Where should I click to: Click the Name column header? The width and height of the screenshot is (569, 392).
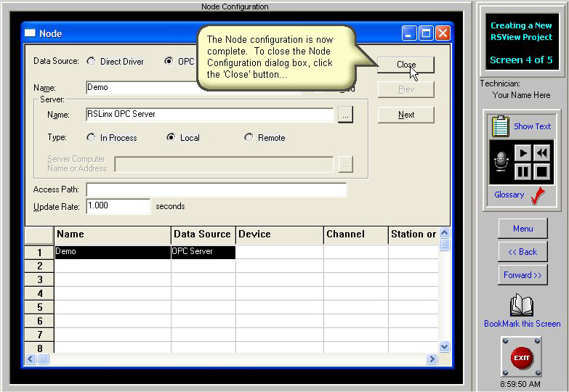pos(112,234)
